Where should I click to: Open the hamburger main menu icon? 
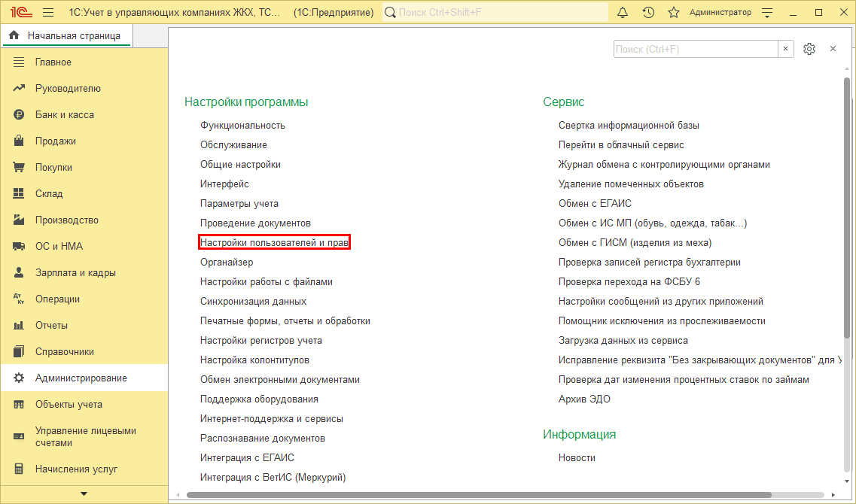coord(48,13)
